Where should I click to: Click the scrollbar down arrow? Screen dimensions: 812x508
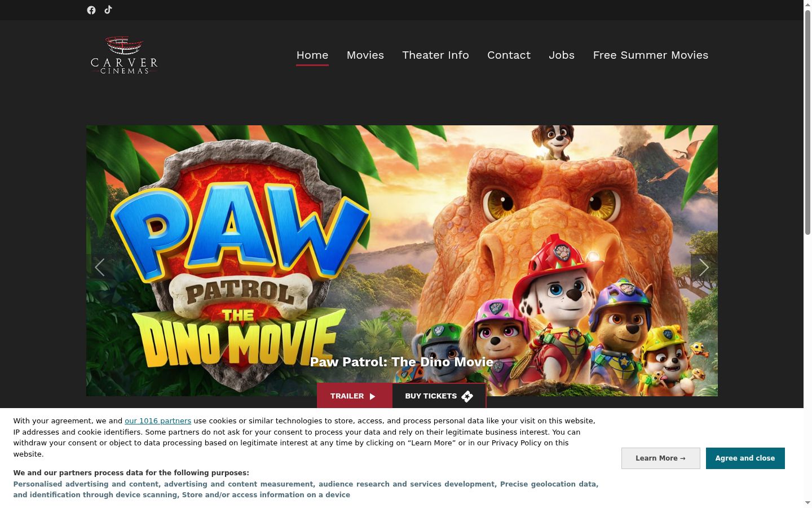tap(807, 503)
